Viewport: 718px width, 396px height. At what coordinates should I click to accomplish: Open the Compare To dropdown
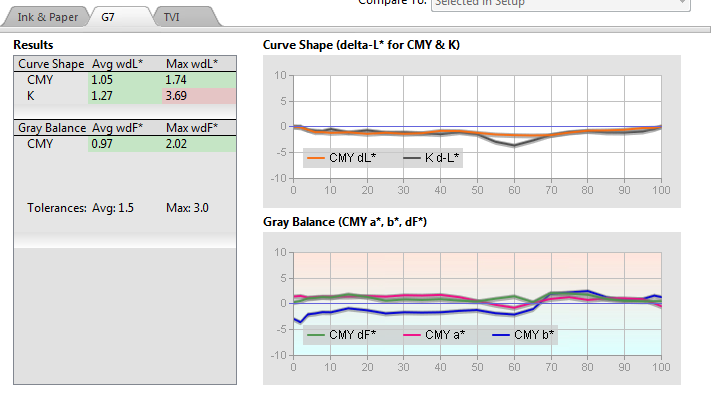(x=560, y=4)
